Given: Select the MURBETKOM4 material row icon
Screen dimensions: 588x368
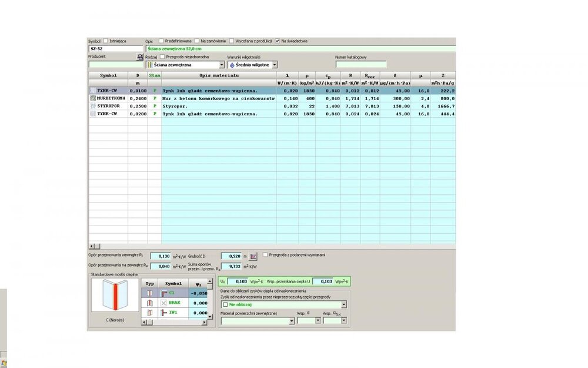Looking at the screenshot, I should (x=93, y=98).
